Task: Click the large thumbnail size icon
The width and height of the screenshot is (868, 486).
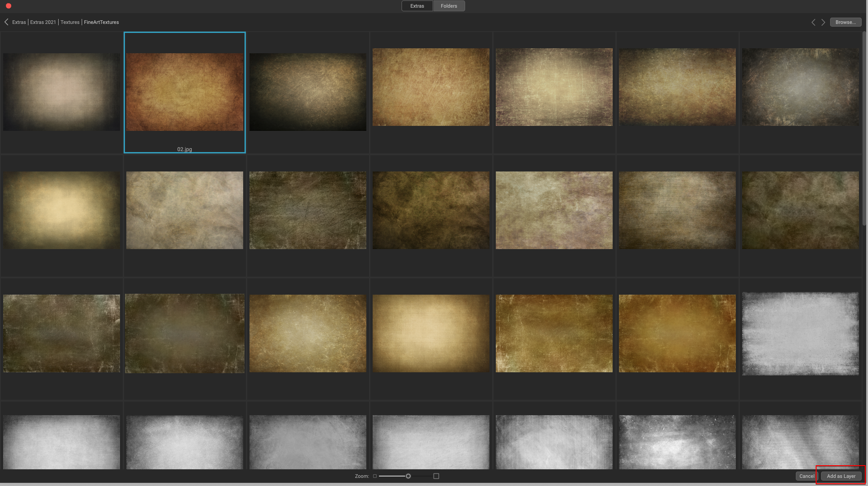Action: tap(436, 476)
